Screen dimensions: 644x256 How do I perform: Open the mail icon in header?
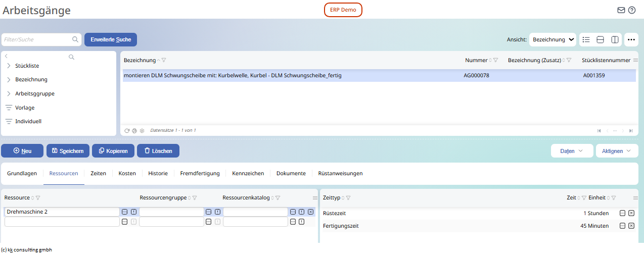coord(621,10)
